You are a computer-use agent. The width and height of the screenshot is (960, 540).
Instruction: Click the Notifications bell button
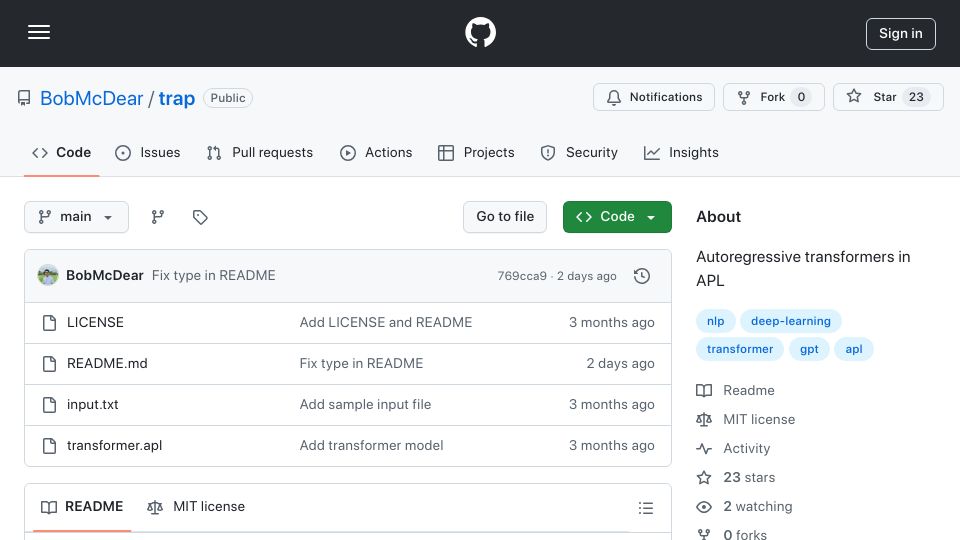coord(653,97)
